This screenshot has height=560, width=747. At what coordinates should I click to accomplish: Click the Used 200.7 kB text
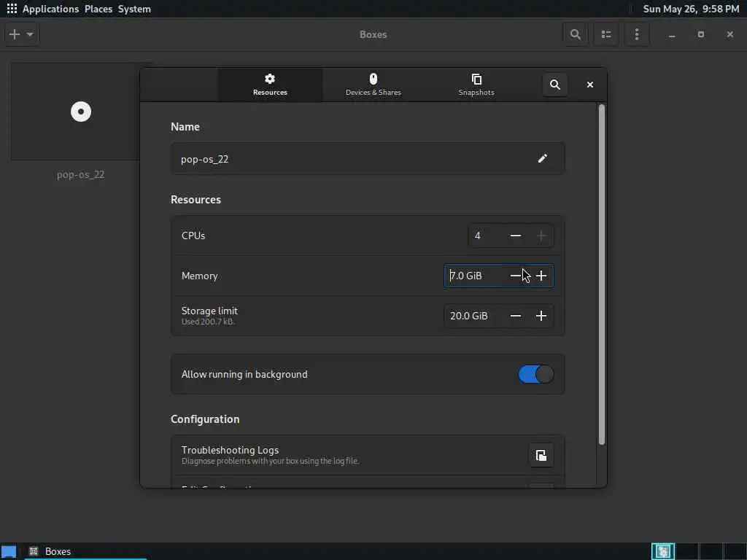click(x=208, y=322)
